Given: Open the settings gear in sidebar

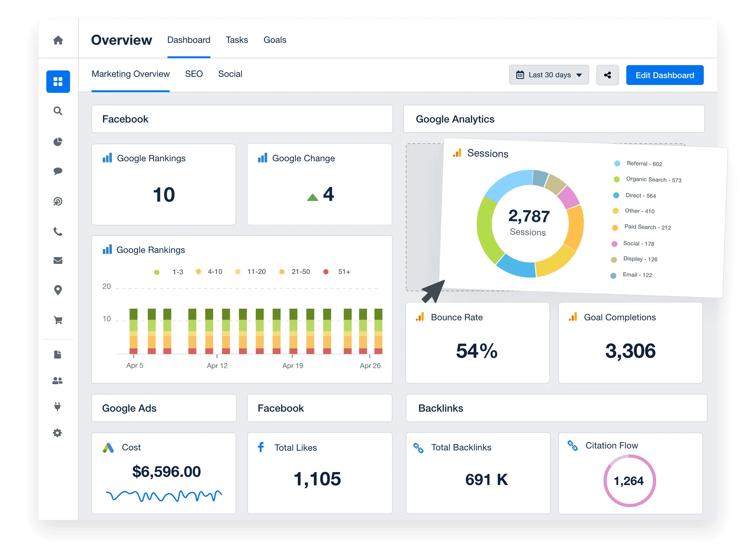Looking at the screenshot, I should click(x=57, y=433).
